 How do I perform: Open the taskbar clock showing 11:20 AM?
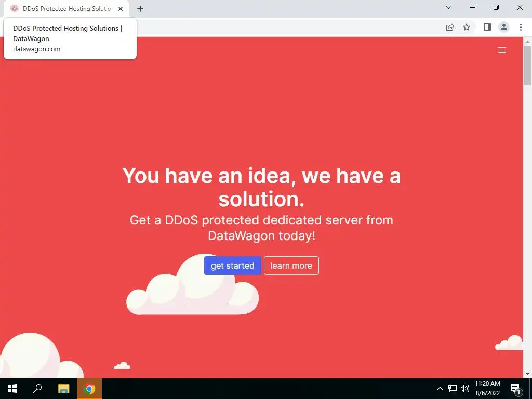(x=487, y=389)
